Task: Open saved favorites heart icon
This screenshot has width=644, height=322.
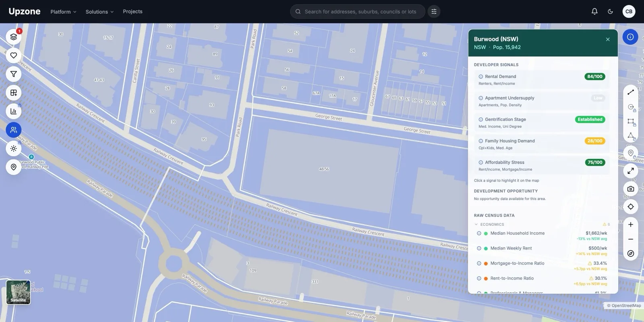Action: coord(14,56)
